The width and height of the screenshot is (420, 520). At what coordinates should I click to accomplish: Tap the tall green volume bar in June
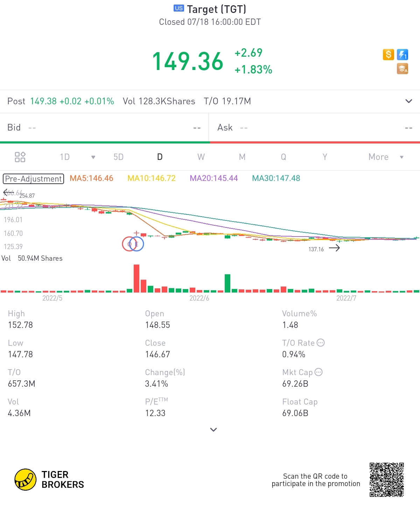[x=227, y=283]
